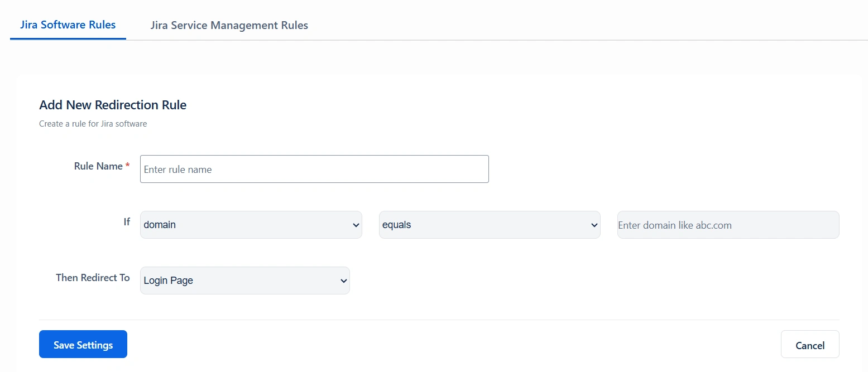Click the red required asterisk
The height and width of the screenshot is (372, 868).
pos(128,166)
